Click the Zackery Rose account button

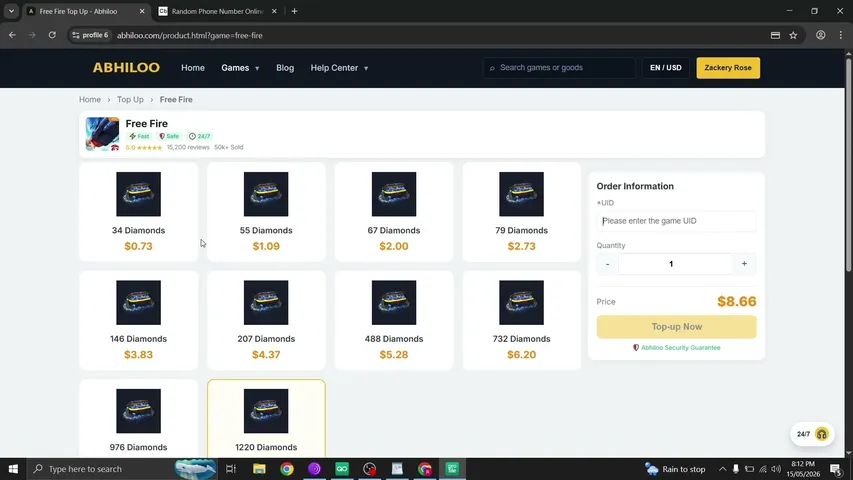[728, 67]
